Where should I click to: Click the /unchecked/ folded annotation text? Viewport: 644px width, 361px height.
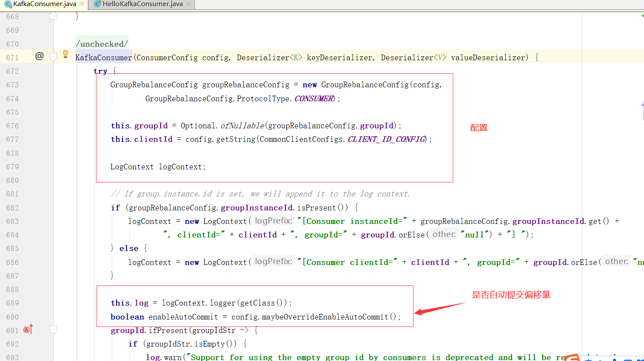pos(102,44)
